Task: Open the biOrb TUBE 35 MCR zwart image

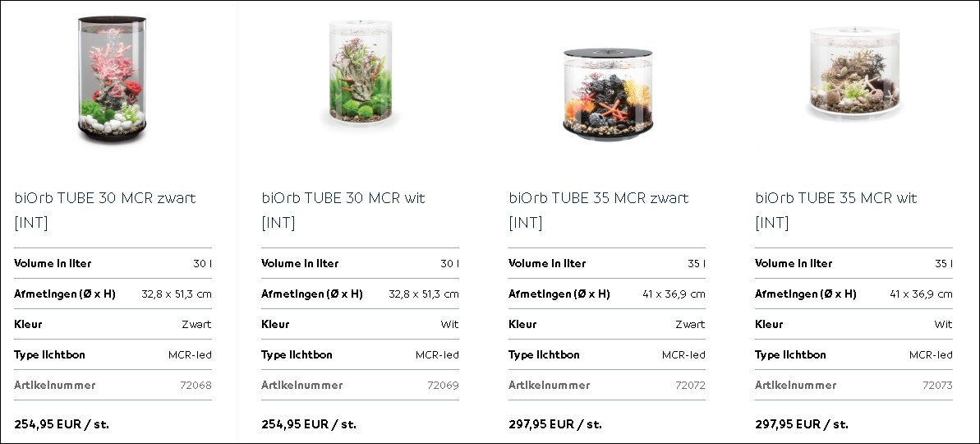Action: click(608, 95)
